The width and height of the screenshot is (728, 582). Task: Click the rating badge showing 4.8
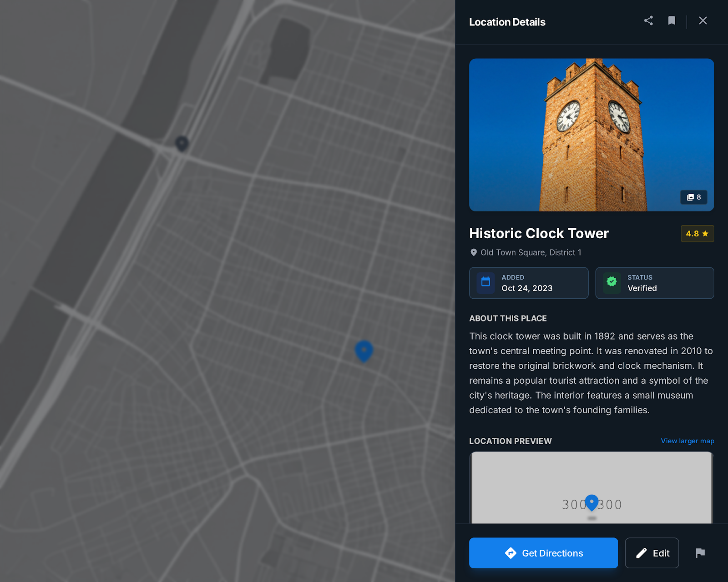tap(697, 233)
